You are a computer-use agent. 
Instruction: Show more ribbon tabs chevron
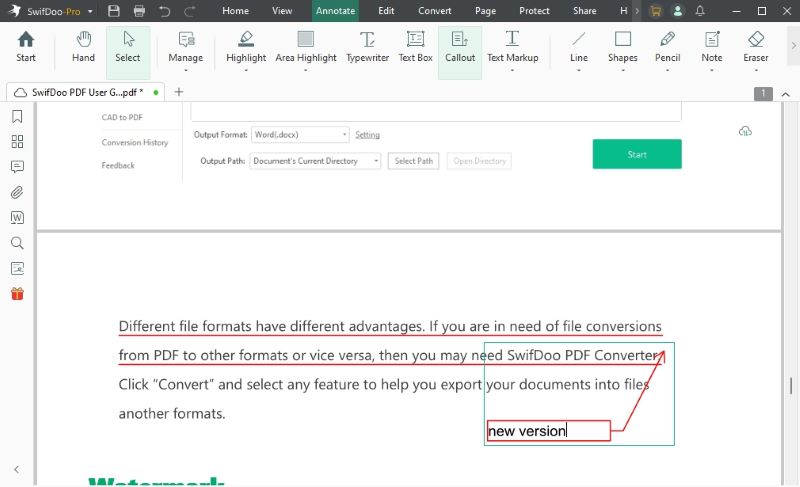[637, 11]
